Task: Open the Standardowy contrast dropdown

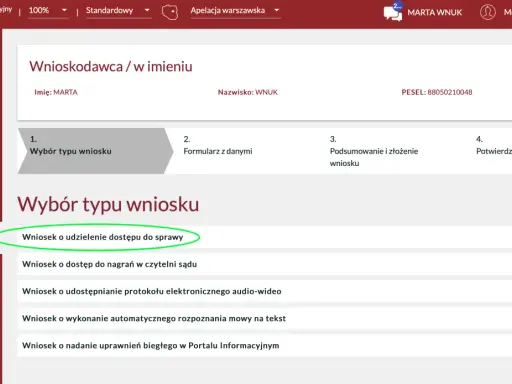Action: pos(118,10)
